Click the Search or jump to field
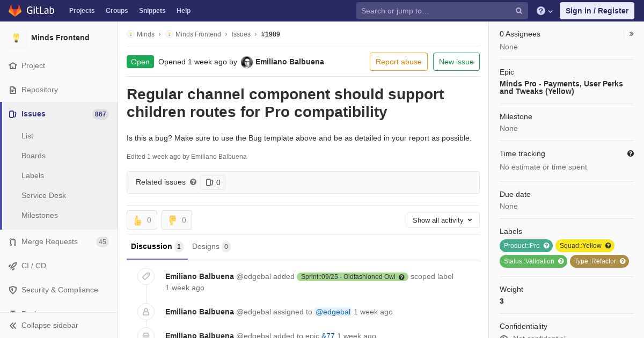Viewport: 644px width, 338px height. [x=442, y=11]
